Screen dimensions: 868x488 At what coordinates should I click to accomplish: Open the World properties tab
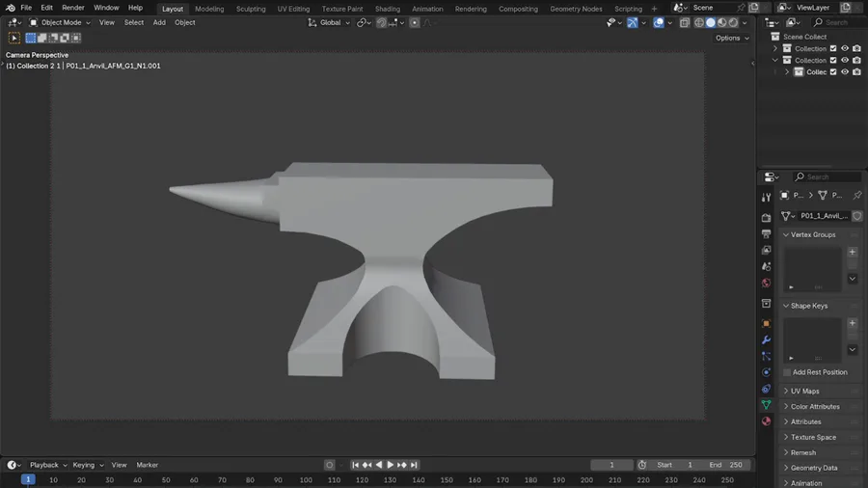(766, 283)
